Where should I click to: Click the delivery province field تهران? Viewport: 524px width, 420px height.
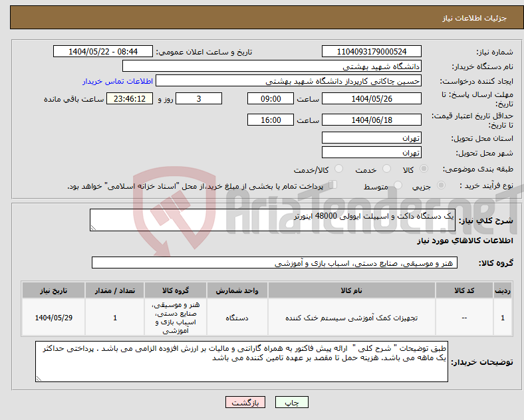pyautogui.click(x=371, y=138)
